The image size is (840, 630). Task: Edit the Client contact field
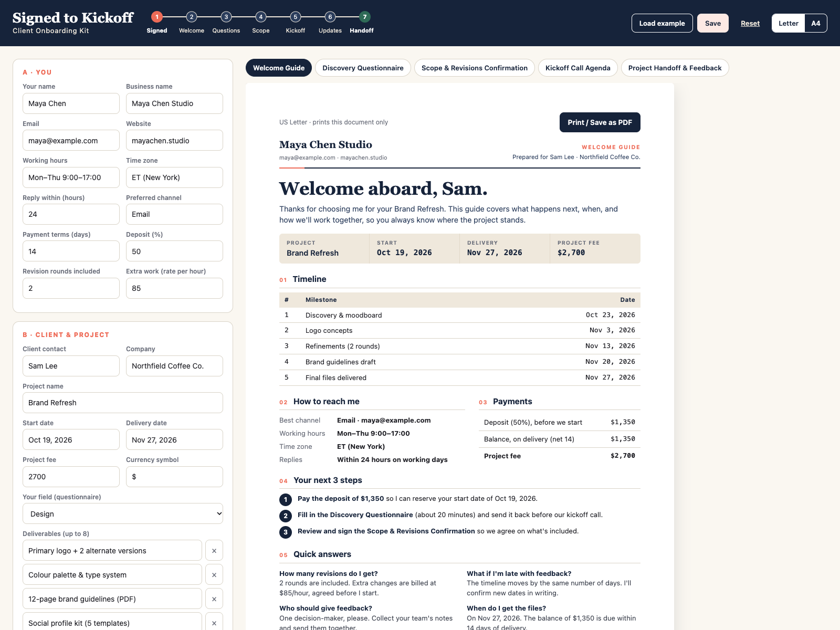point(71,366)
